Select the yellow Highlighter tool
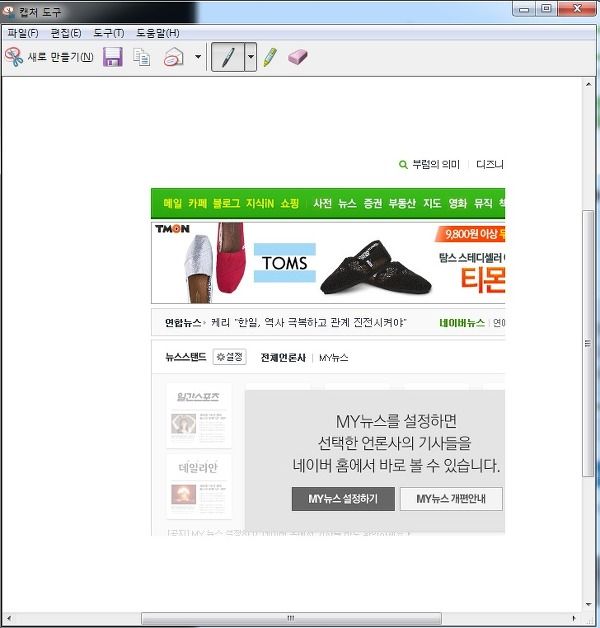This screenshot has width=600, height=628. (x=270, y=57)
